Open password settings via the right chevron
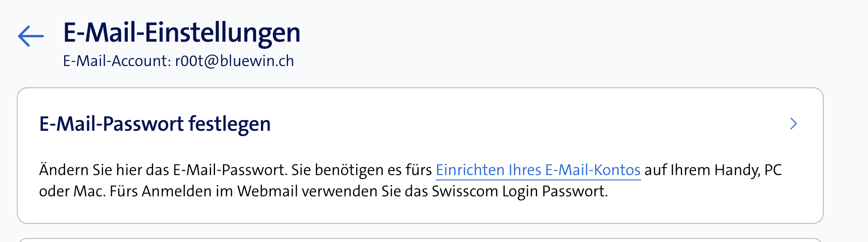Screen dimensions: 868x242 point(793,124)
